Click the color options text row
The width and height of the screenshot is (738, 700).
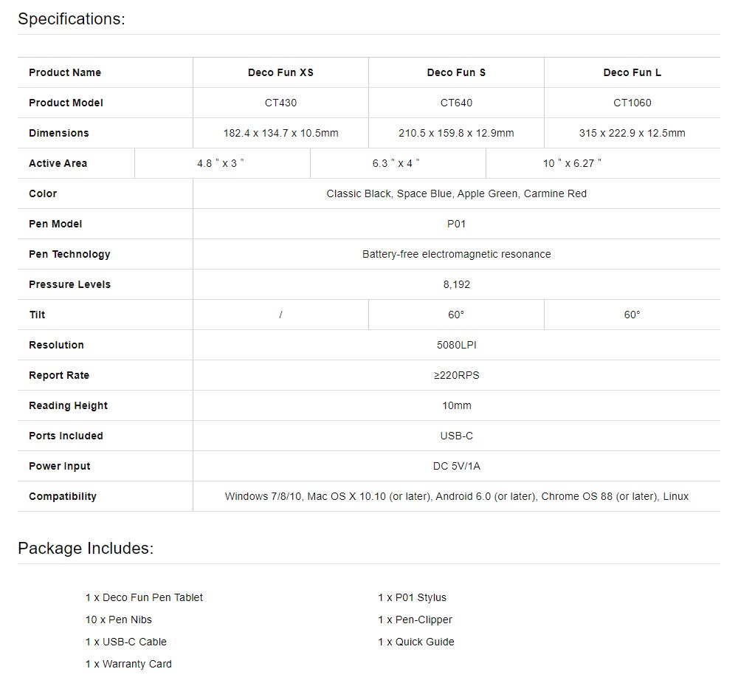(x=456, y=193)
